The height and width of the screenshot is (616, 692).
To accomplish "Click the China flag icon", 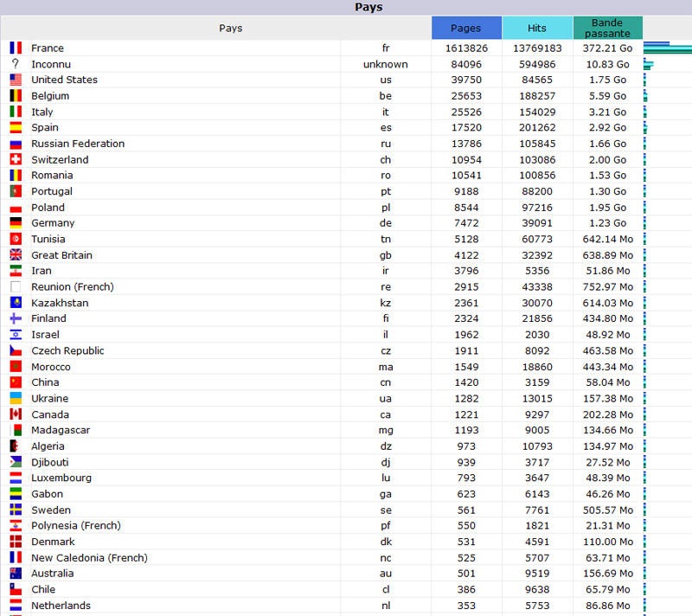I will (16, 382).
